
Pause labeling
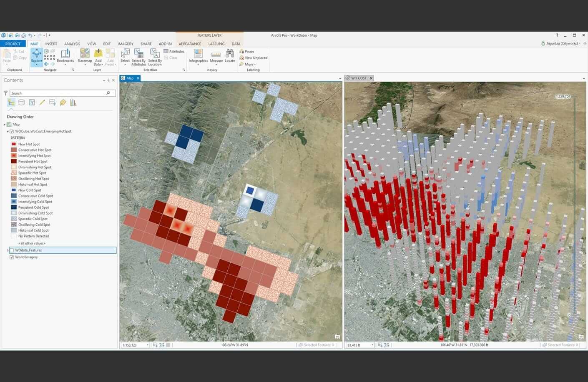[x=246, y=51]
